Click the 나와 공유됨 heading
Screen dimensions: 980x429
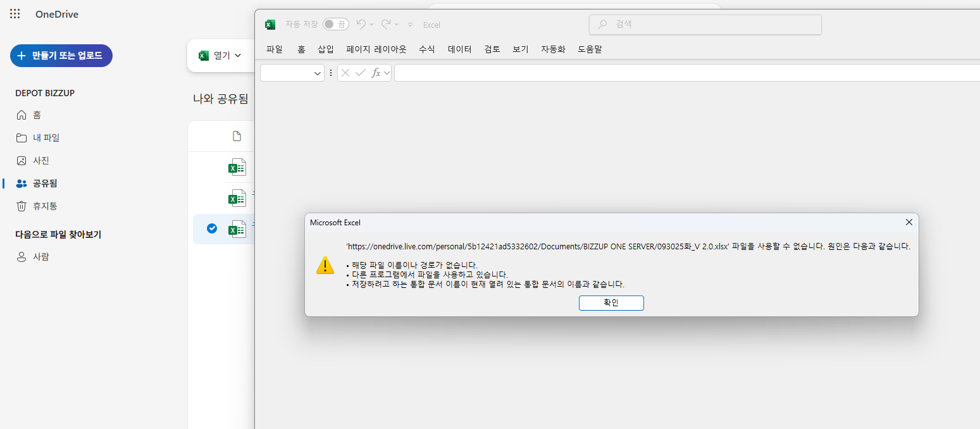click(221, 99)
